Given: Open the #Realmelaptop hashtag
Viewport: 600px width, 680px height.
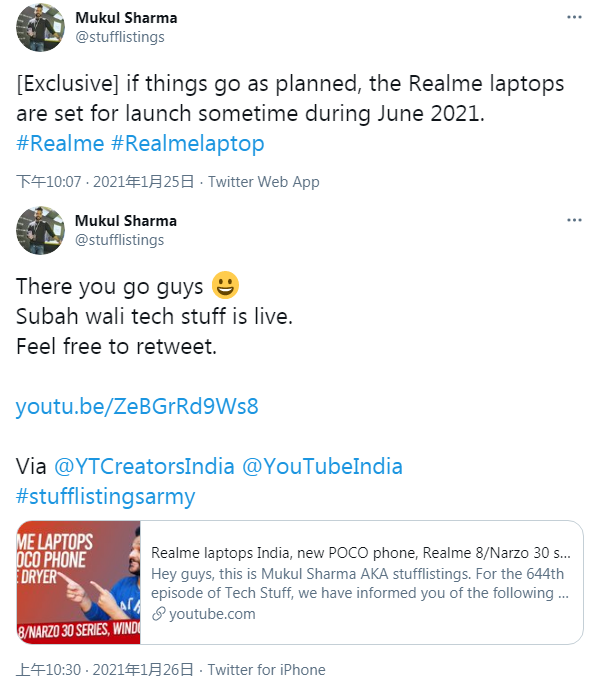Looking at the screenshot, I should [188, 143].
